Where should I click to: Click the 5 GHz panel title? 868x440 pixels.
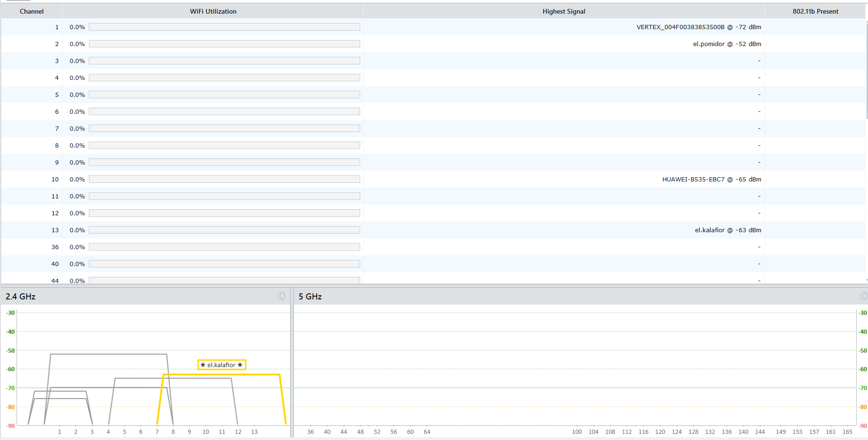310,297
